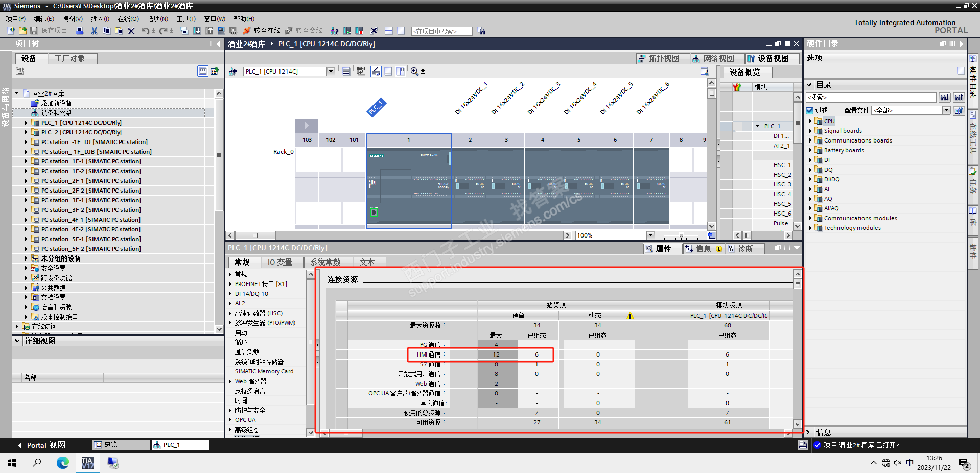Split the editor space horizontally

pyautogui.click(x=389, y=31)
